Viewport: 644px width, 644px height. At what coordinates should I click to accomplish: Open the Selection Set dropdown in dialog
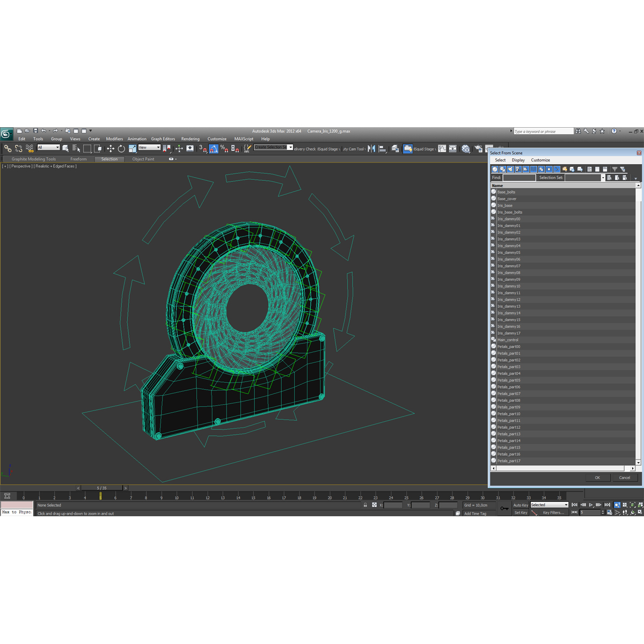click(x=603, y=177)
